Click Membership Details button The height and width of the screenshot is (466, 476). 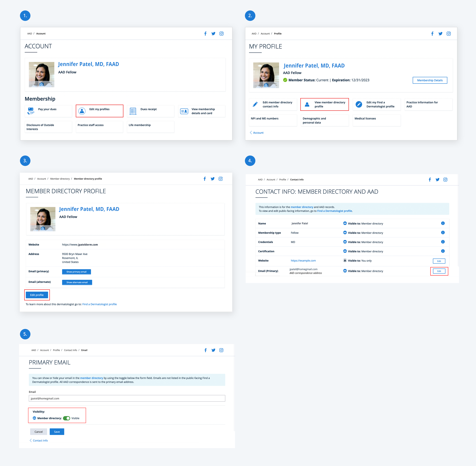(x=430, y=80)
